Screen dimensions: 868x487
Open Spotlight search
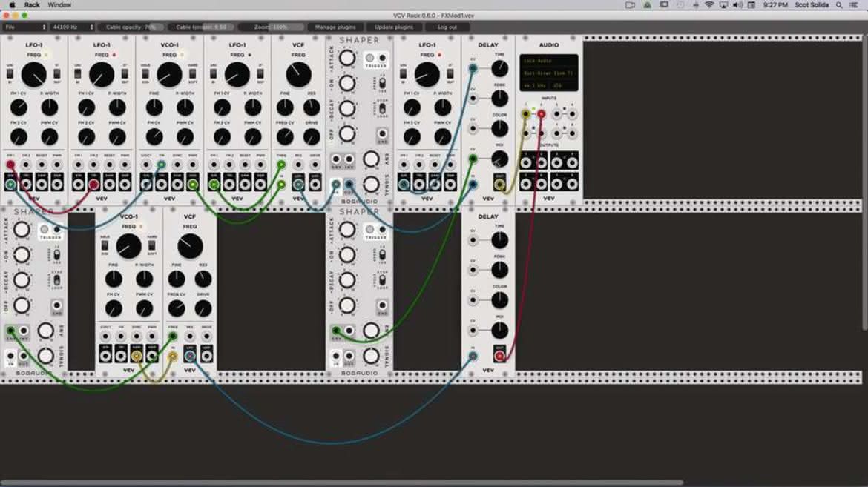[x=839, y=5]
